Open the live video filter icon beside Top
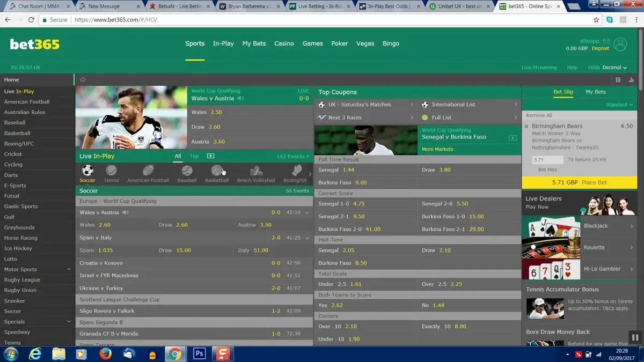This screenshot has height=362, width=644. click(210, 156)
